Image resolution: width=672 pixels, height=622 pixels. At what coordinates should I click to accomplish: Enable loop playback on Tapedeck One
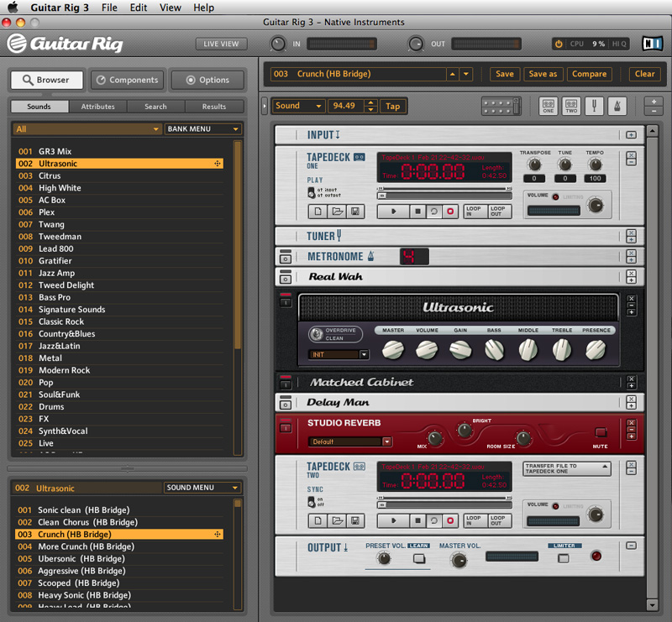click(x=433, y=212)
